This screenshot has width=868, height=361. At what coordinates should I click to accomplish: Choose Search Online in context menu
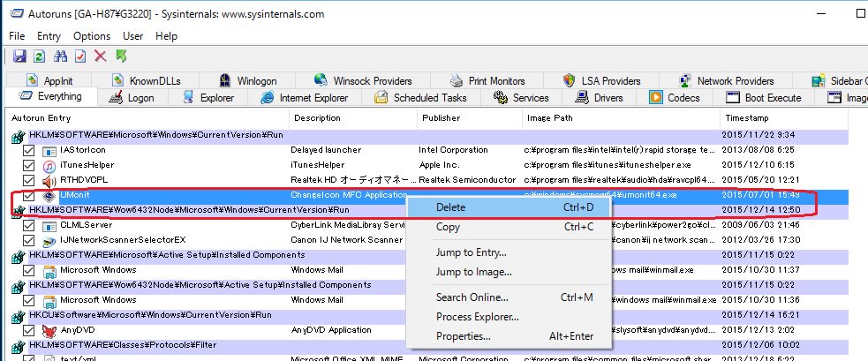509,297
